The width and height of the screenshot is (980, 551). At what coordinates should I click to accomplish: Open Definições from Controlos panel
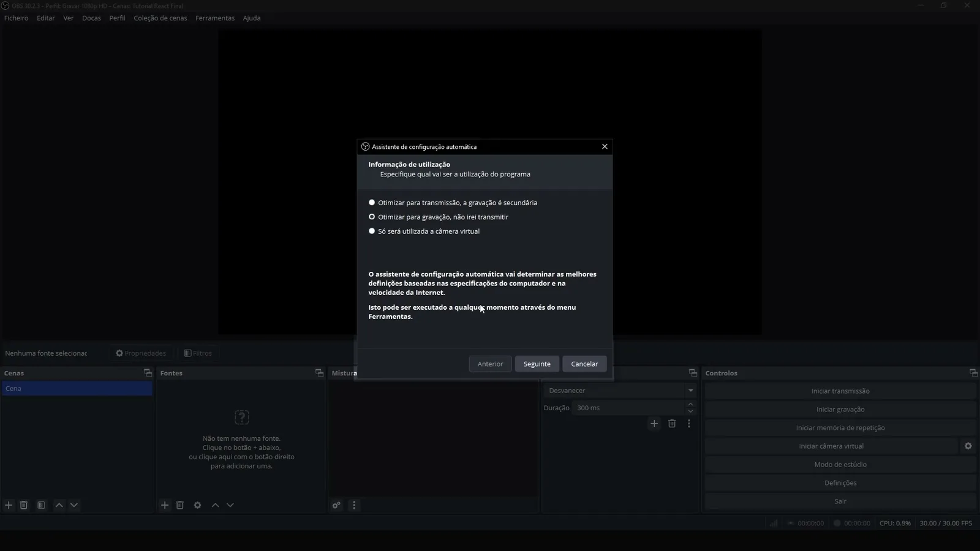point(840,483)
